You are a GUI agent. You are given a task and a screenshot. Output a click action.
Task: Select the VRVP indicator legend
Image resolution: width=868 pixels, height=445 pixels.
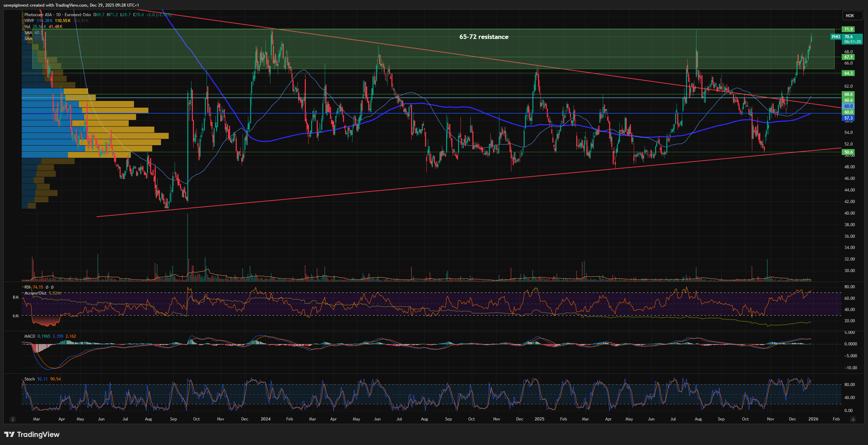click(29, 21)
